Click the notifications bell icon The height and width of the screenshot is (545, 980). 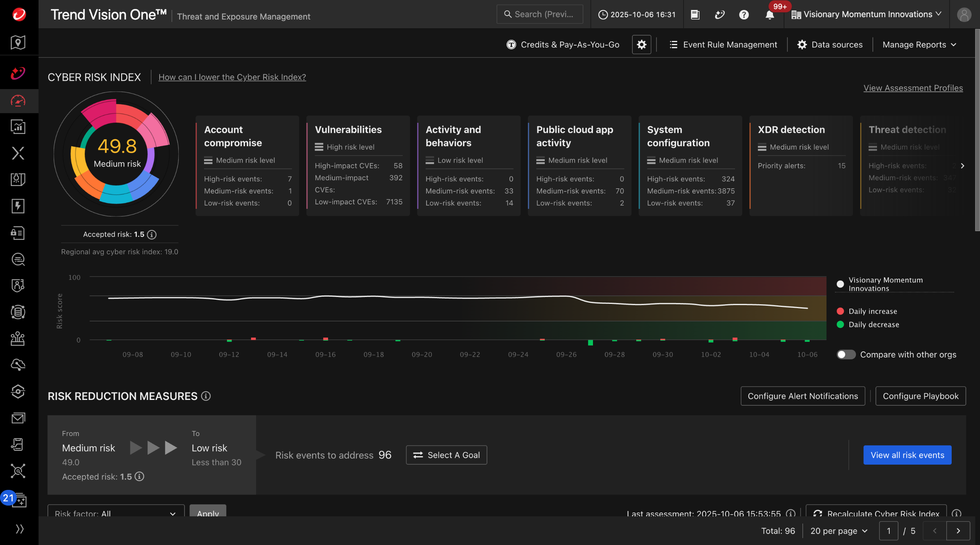pyautogui.click(x=769, y=15)
